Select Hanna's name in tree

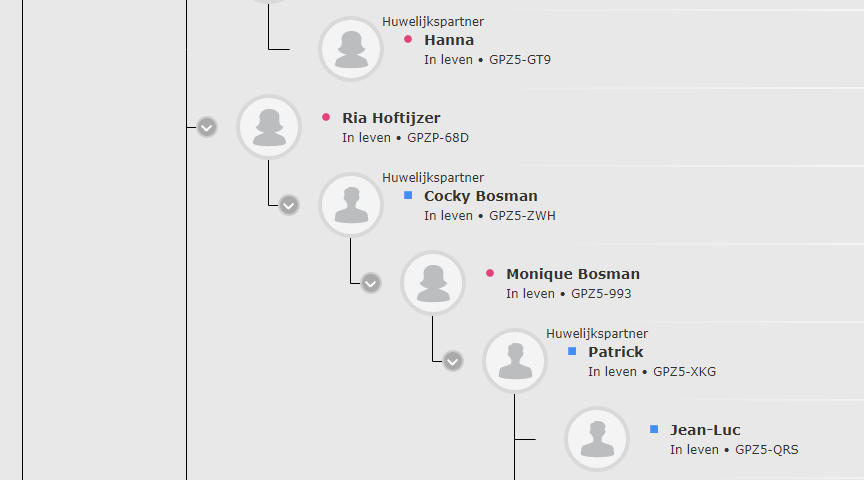coord(449,40)
